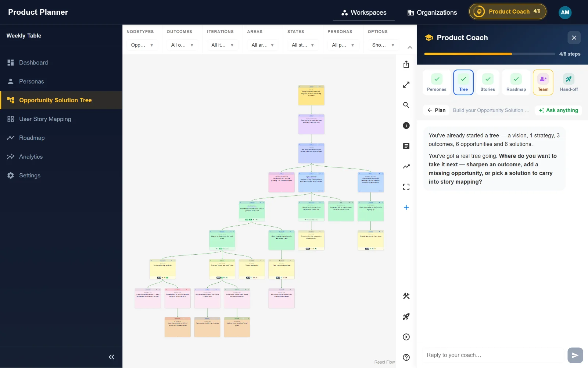
Task: Select the Tree coach step
Action: coord(463,82)
